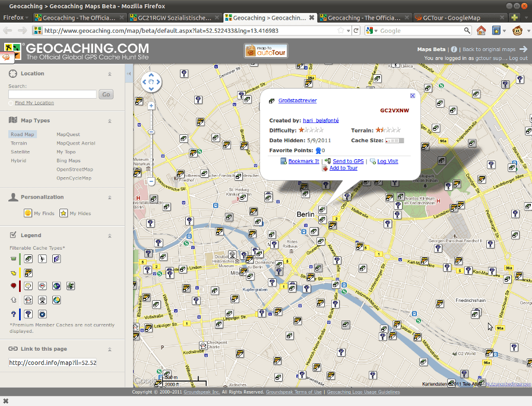Collapse the Map Types panel
Viewport: 532px width, 406px height.
(x=110, y=121)
